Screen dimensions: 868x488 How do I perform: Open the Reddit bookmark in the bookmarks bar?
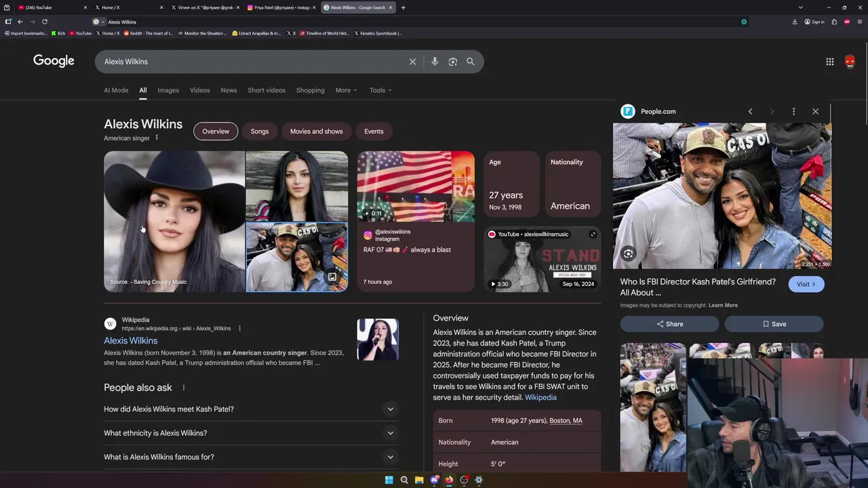(149, 33)
